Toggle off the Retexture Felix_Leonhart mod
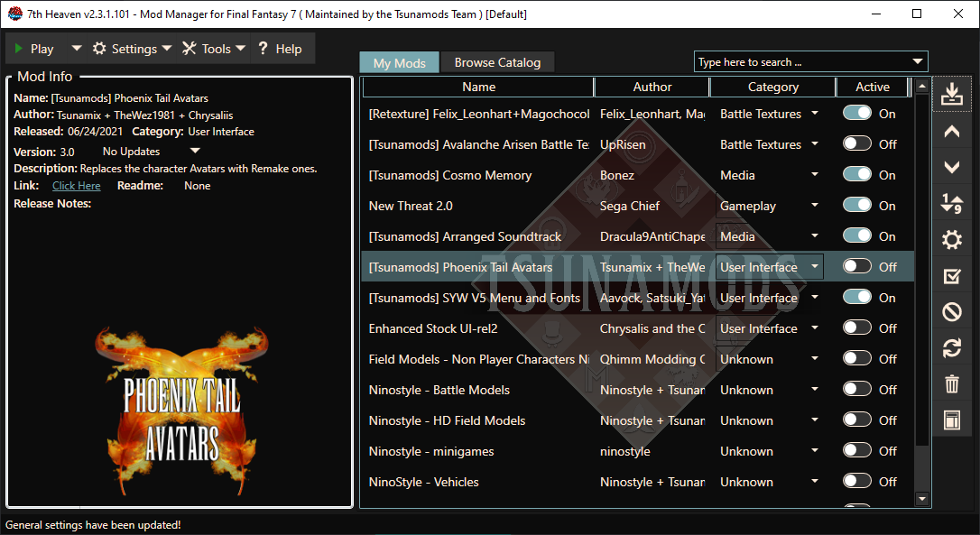The height and width of the screenshot is (535, 980). click(857, 113)
